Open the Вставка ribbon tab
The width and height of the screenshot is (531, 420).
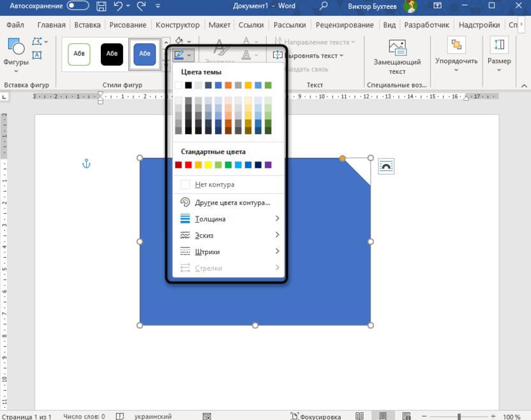[x=87, y=25]
